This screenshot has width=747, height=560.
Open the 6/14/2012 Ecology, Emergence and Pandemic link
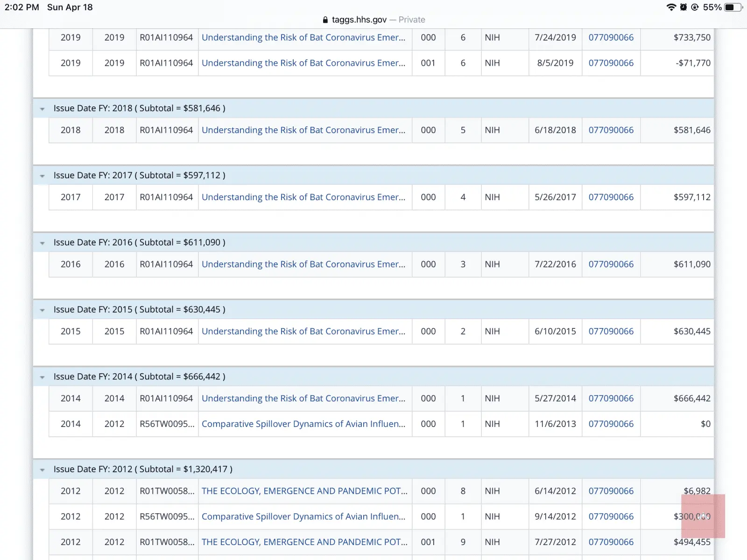304,491
